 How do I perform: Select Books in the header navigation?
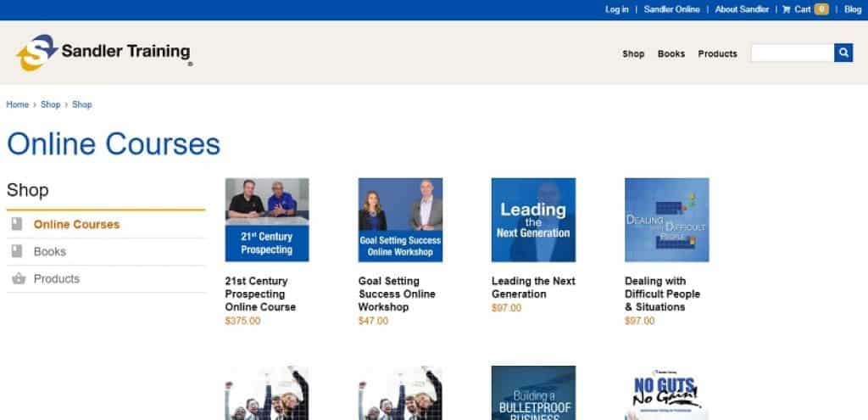[671, 53]
